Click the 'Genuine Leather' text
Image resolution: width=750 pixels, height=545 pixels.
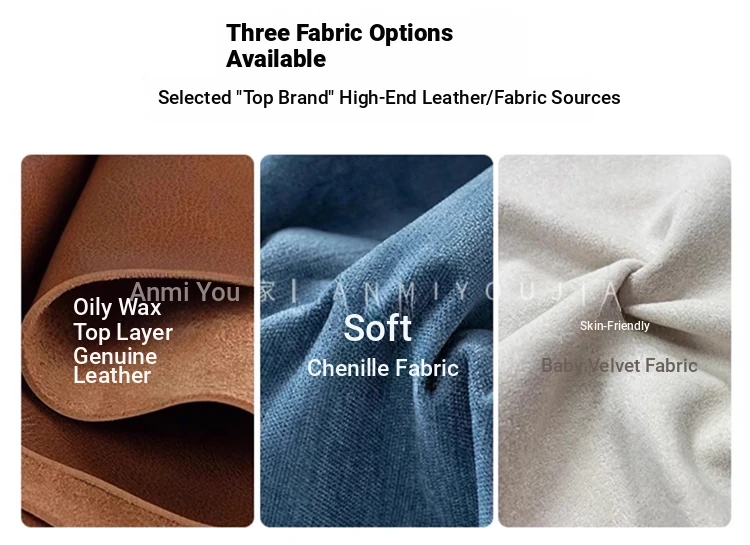coord(115,366)
